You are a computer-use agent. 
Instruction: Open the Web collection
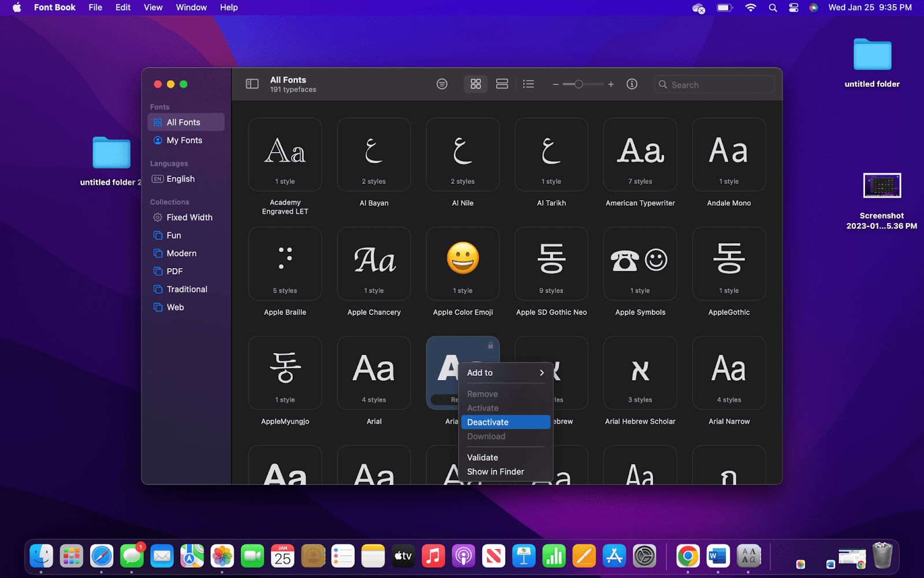tap(186, 307)
